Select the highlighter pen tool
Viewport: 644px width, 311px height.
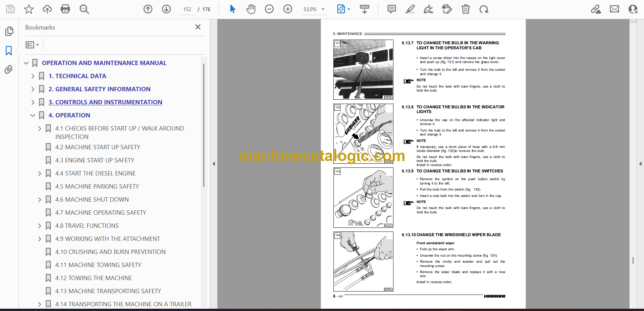pyautogui.click(x=410, y=9)
